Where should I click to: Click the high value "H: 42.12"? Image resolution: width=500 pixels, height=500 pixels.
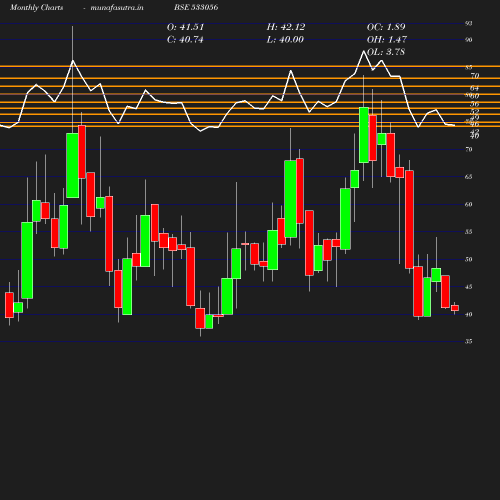(286, 27)
